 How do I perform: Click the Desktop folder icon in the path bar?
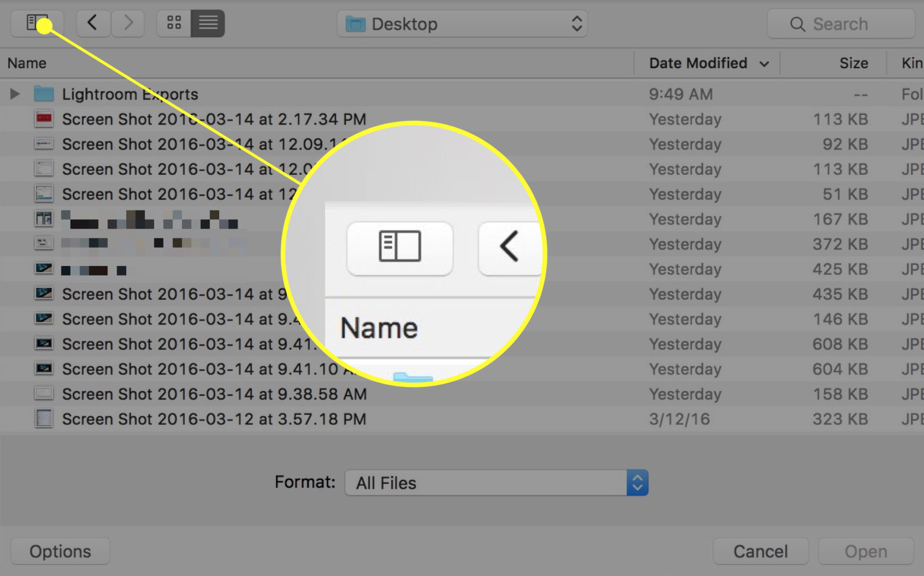click(356, 24)
